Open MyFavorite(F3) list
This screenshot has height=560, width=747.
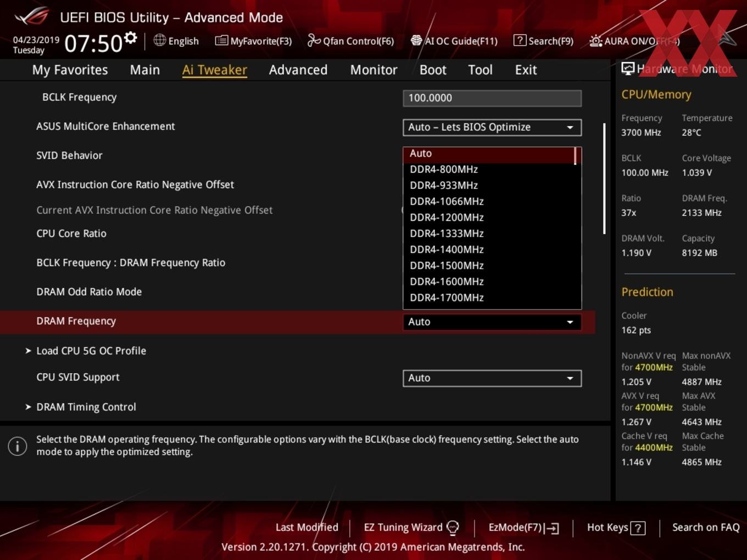click(253, 41)
